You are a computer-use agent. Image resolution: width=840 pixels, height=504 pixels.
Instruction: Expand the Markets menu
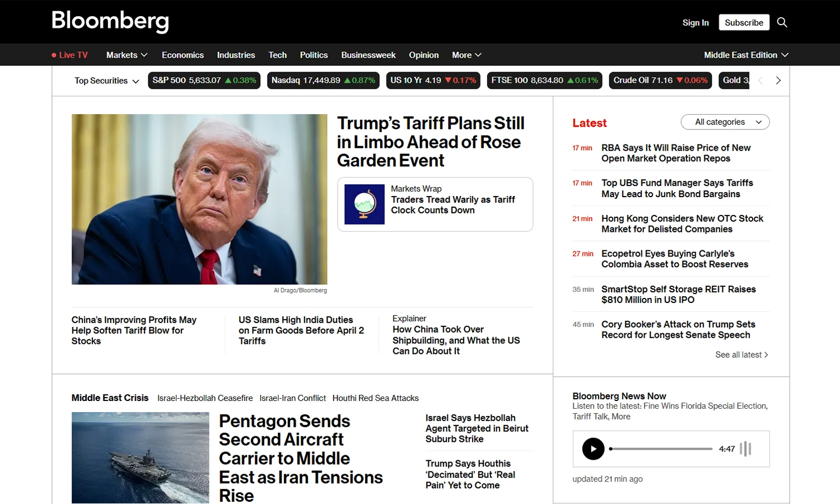(x=127, y=55)
